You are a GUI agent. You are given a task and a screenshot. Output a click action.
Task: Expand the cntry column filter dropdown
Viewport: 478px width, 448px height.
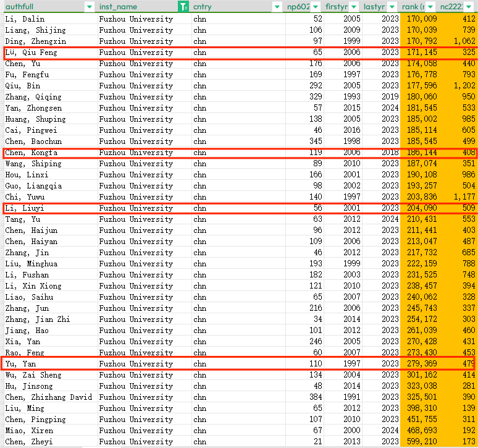click(277, 7)
